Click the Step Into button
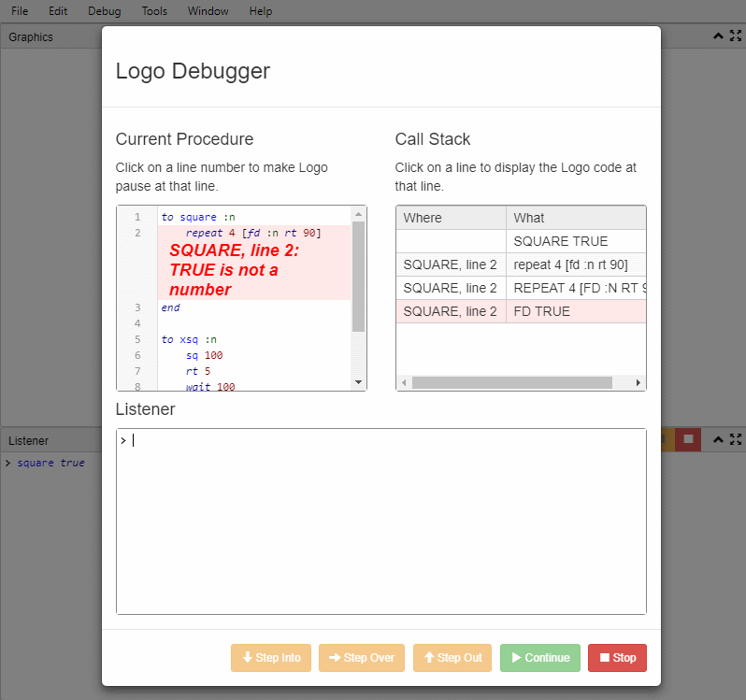Screen dimensions: 746x700 271,658
